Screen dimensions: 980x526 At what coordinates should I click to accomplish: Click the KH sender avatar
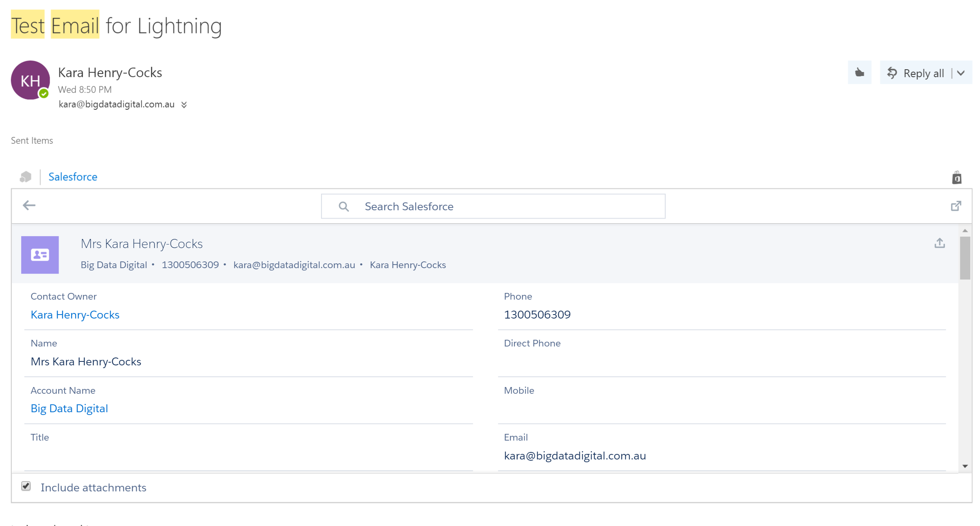coord(30,80)
